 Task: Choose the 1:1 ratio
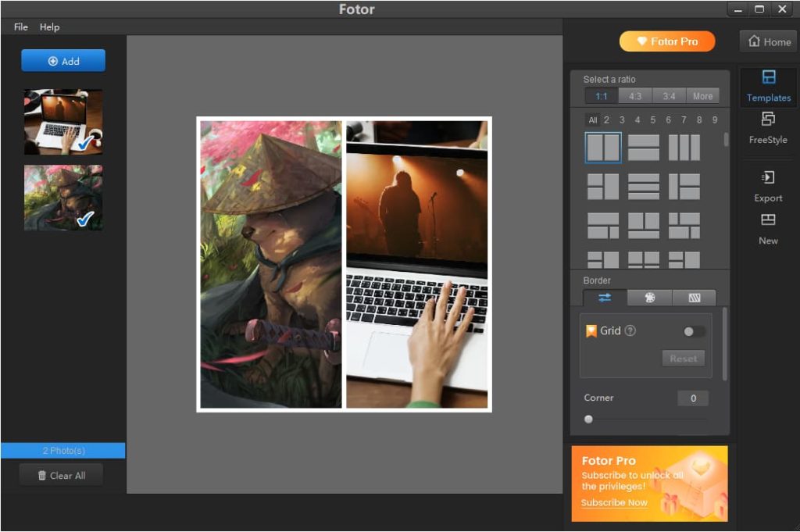(602, 96)
